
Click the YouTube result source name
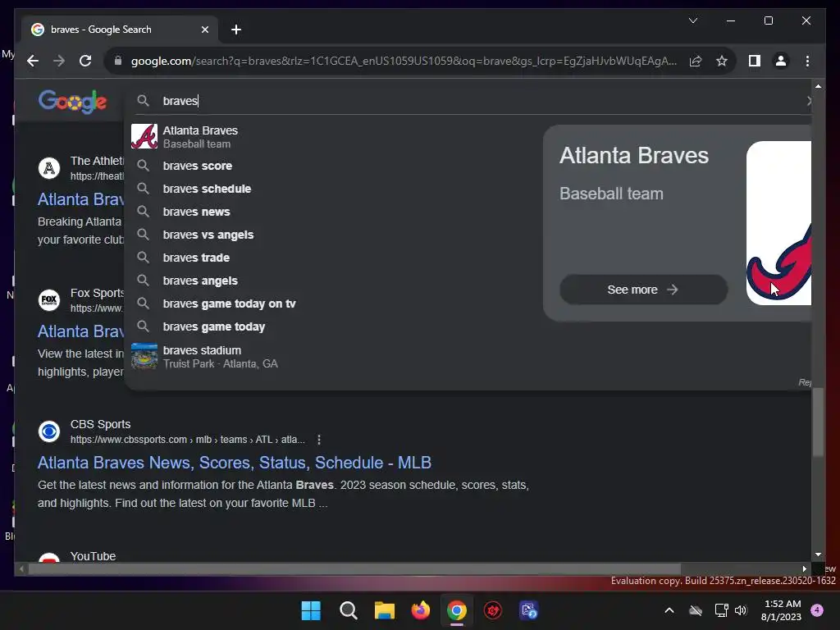click(93, 556)
